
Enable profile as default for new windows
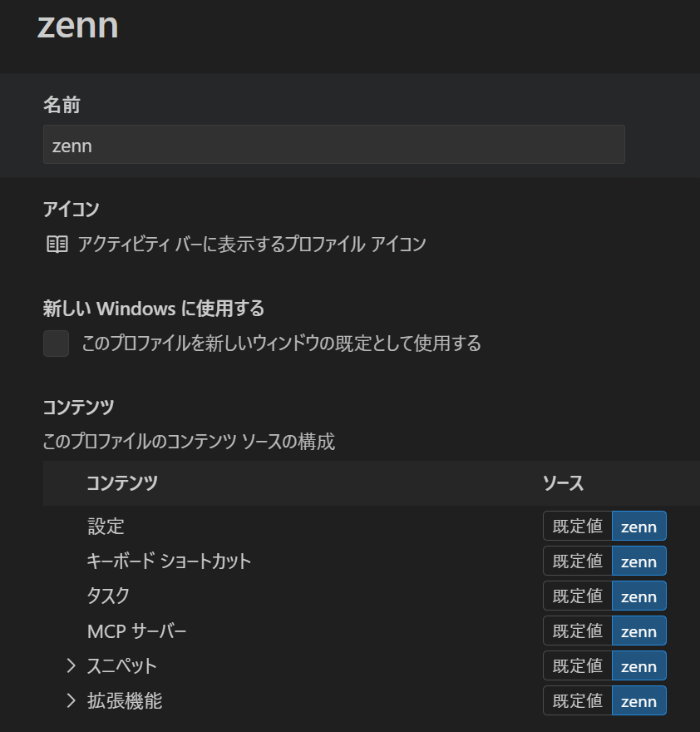pos(56,343)
